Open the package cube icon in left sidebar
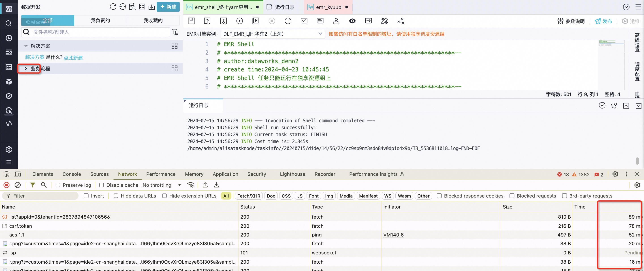The image size is (644, 271). pyautogui.click(x=9, y=82)
